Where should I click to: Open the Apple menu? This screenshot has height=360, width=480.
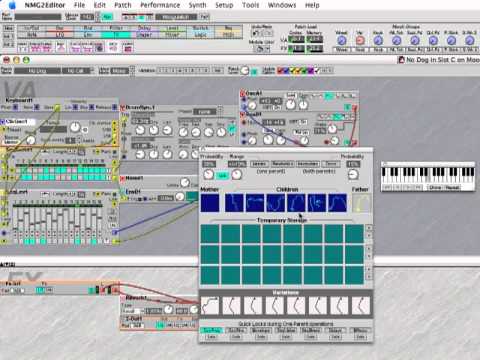click(12, 5)
